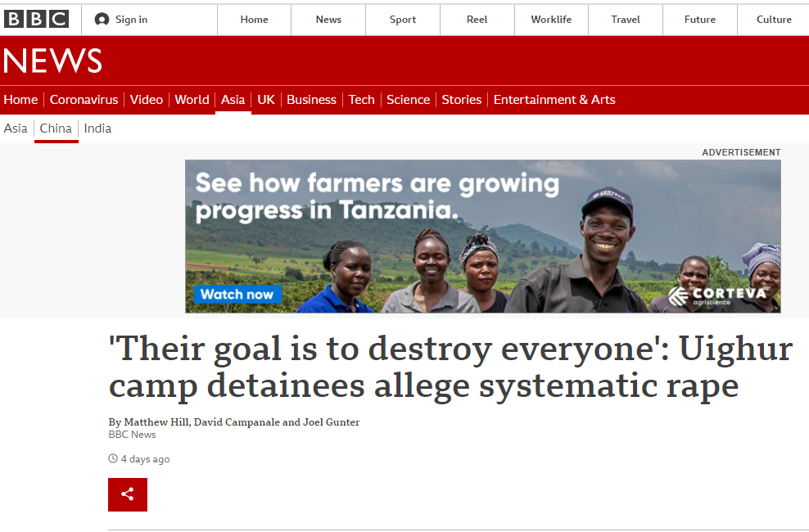
Task: Open Coronavirus in the news menu
Action: click(x=84, y=100)
